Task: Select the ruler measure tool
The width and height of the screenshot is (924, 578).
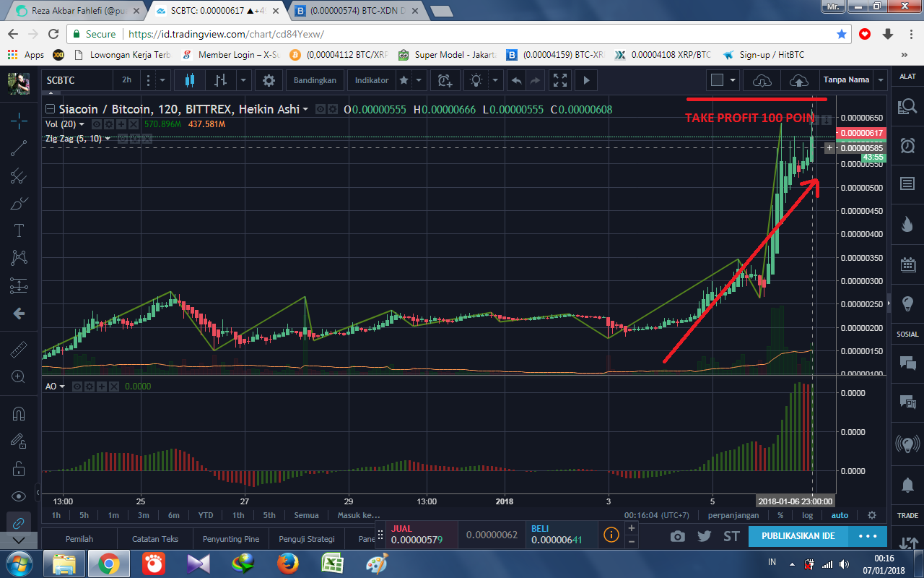Action: click(19, 350)
